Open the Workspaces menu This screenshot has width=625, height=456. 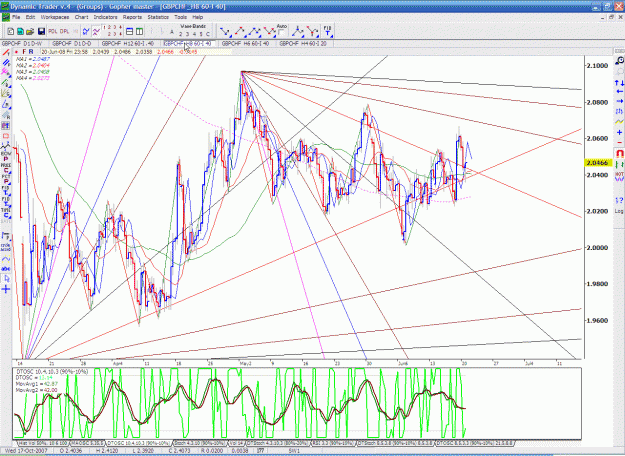[55, 17]
